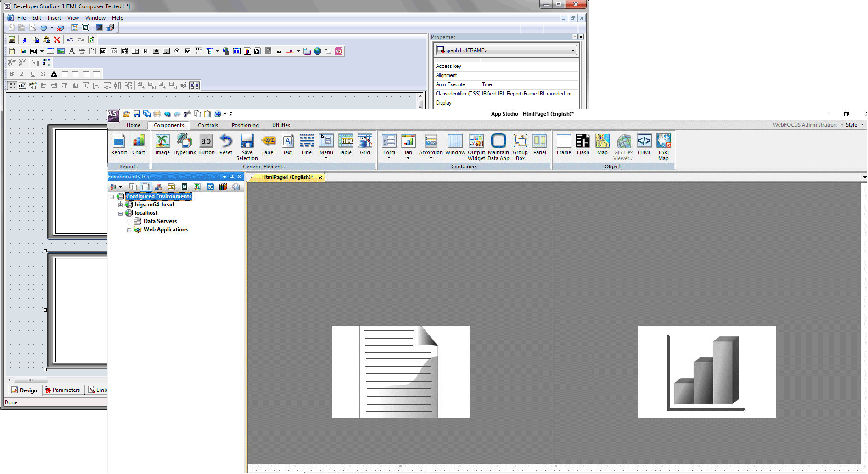Insert an ESRI Map object

[663, 146]
